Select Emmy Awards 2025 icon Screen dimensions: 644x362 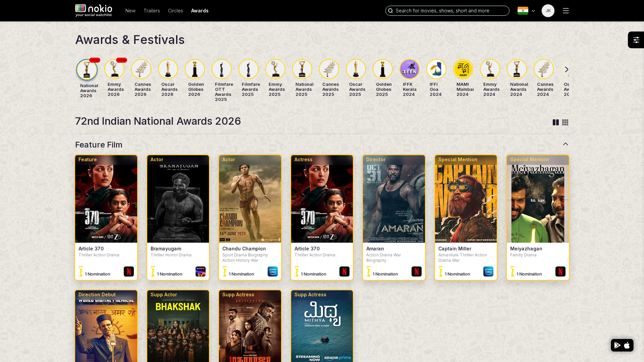pyautogui.click(x=275, y=69)
